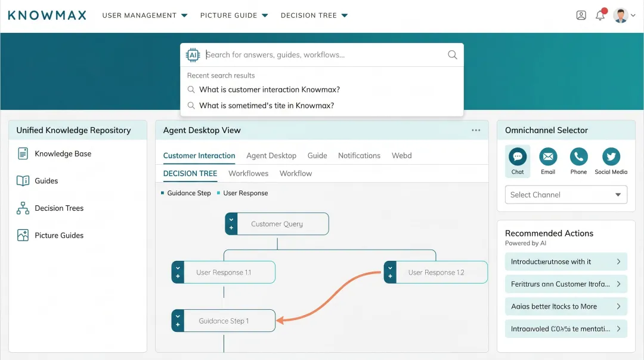
Task: Click the 'Unified Knowledge Repository' heading
Action: [x=73, y=130]
